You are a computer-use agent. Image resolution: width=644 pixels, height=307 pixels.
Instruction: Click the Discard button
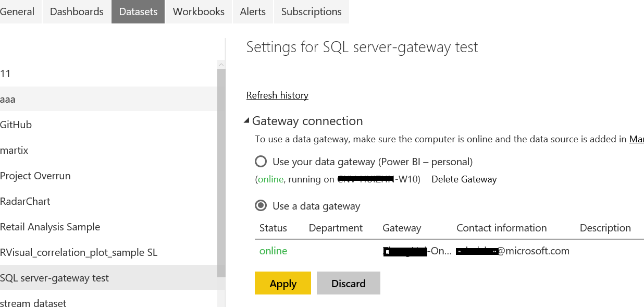(x=349, y=283)
